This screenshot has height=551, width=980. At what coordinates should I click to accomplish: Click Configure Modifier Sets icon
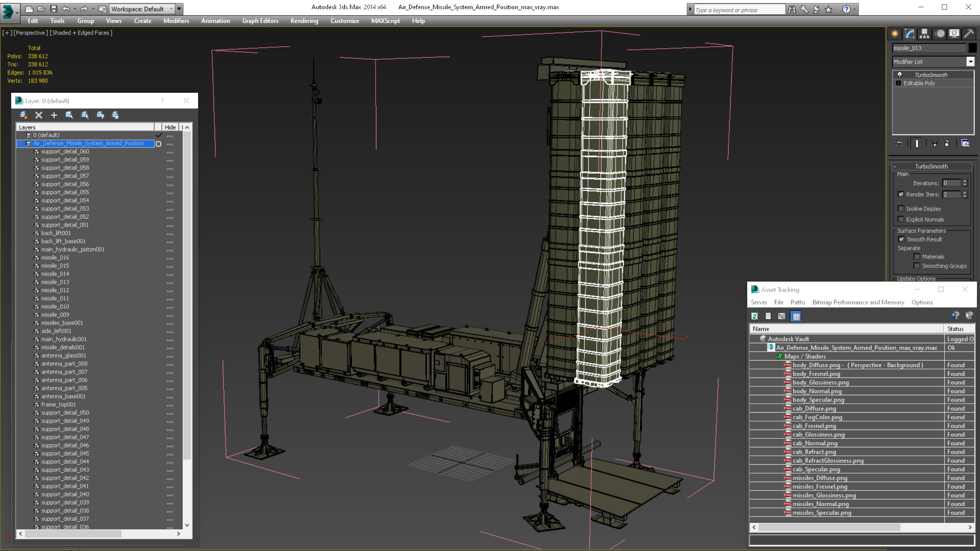pos(965,143)
